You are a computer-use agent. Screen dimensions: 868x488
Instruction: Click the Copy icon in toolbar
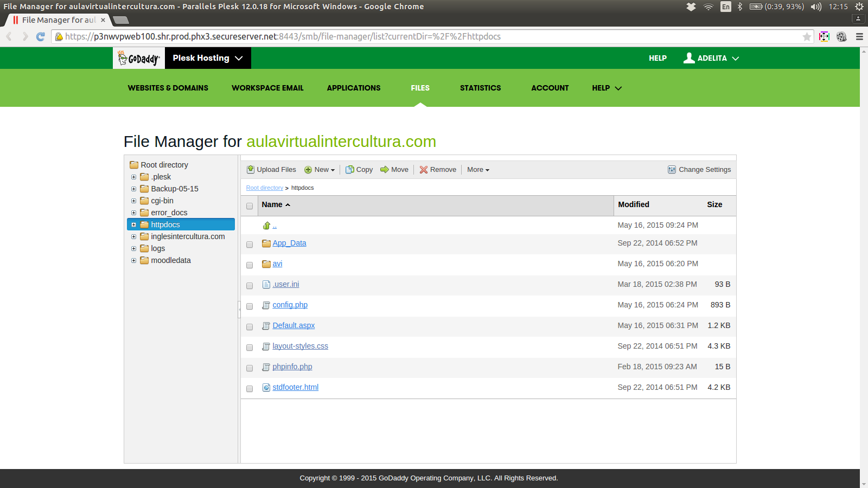point(350,170)
